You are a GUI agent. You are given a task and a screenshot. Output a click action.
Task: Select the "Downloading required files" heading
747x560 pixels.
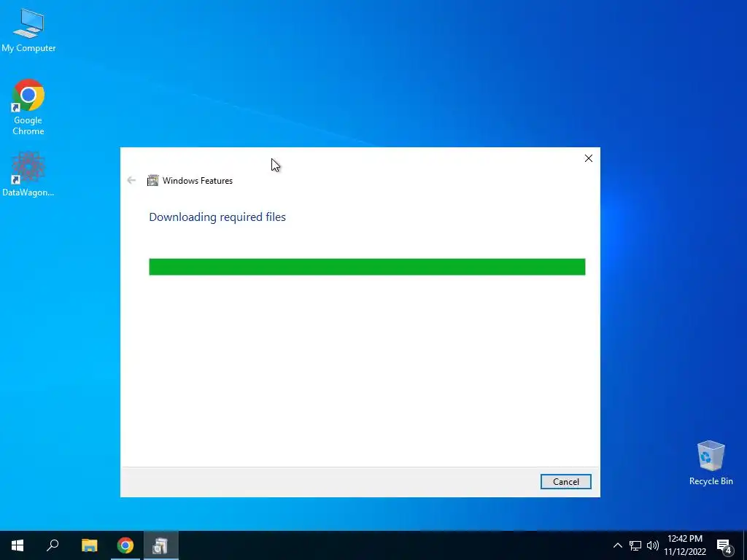tap(217, 217)
